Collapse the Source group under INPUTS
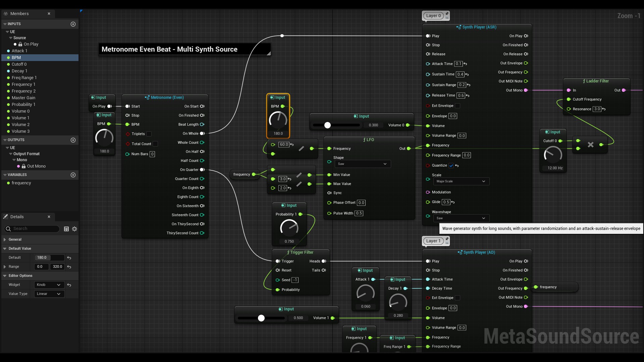 click(11, 38)
